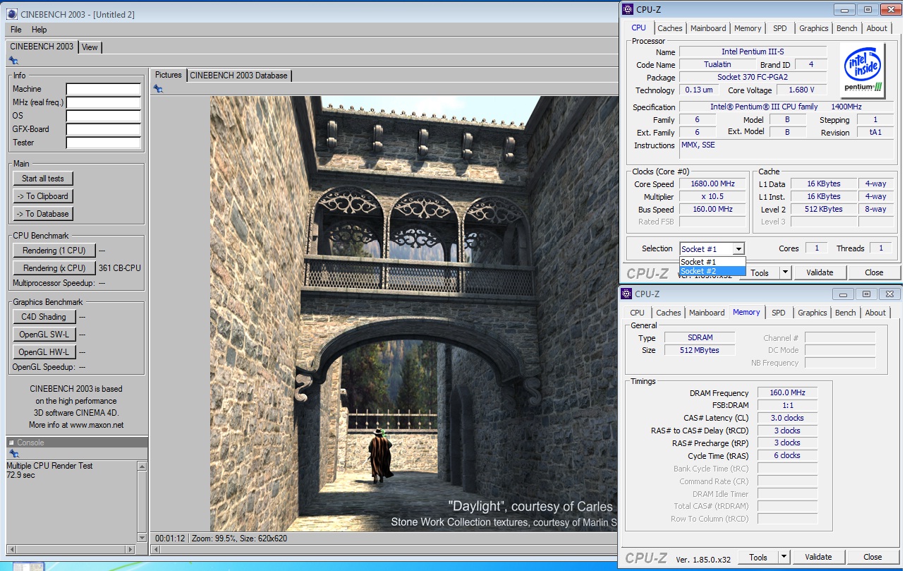The width and height of the screenshot is (924, 571).
Task: Choose Socket #1 from the dropdown list
Action: (x=712, y=262)
